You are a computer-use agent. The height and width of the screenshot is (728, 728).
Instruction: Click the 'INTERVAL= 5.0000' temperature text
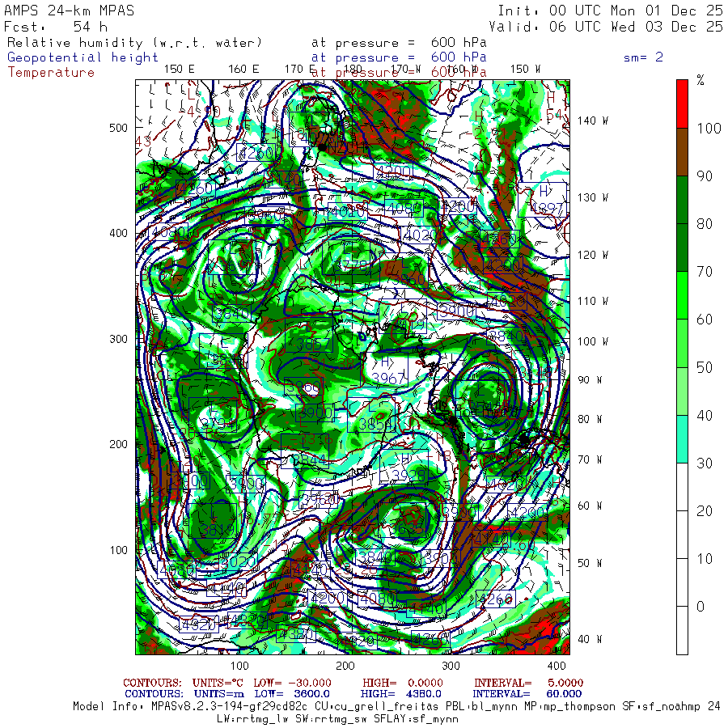[528, 683]
